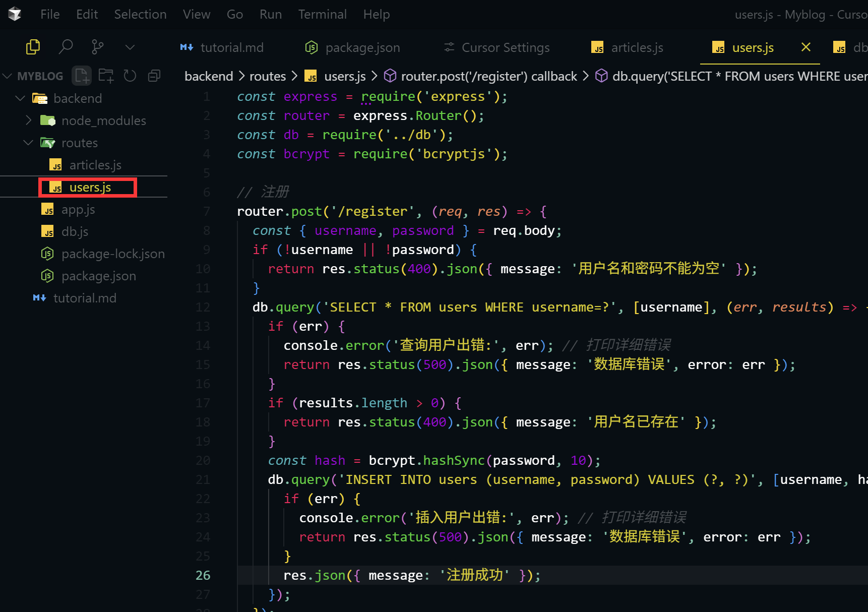
Task: Open the View menu
Action: click(x=197, y=14)
